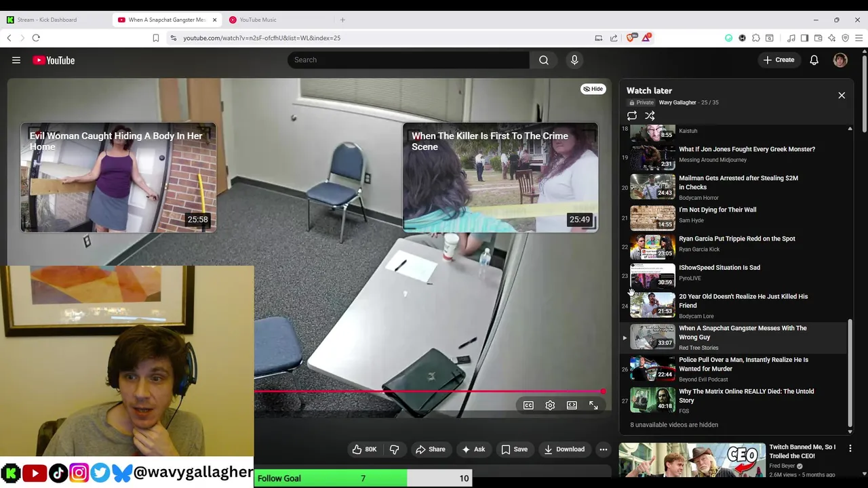Download the video
The height and width of the screenshot is (488, 868).
click(564, 449)
